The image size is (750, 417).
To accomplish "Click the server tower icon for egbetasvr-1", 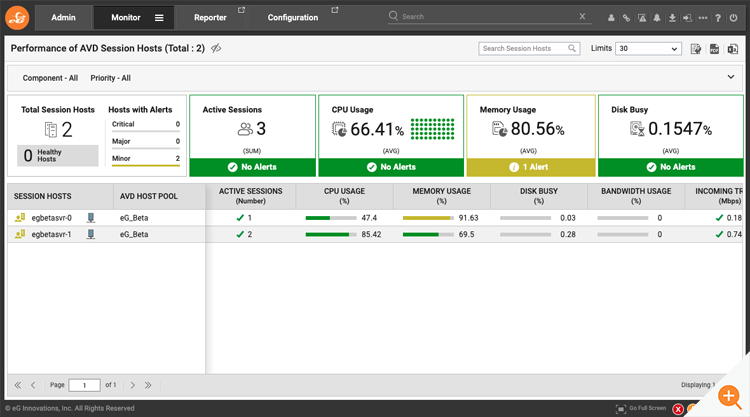I will (x=90, y=234).
